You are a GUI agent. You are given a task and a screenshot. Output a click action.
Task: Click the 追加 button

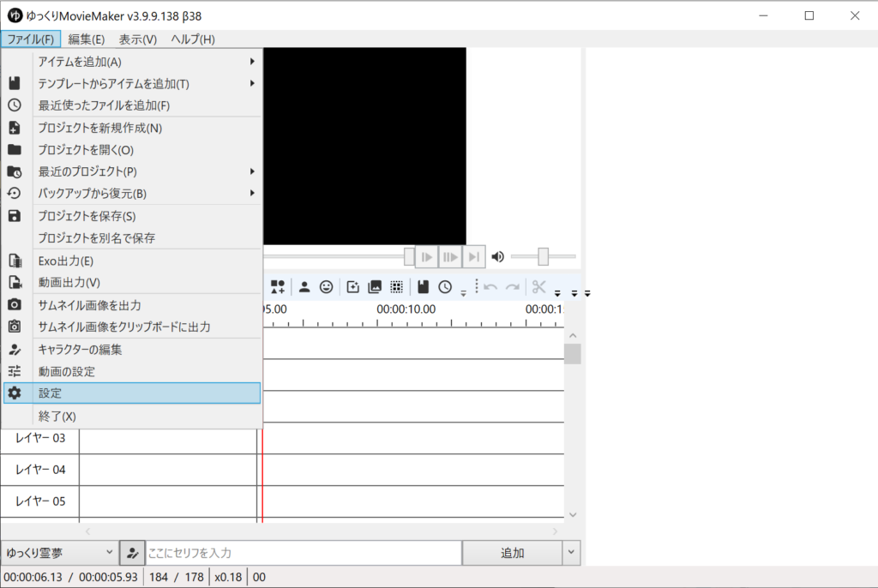(513, 553)
